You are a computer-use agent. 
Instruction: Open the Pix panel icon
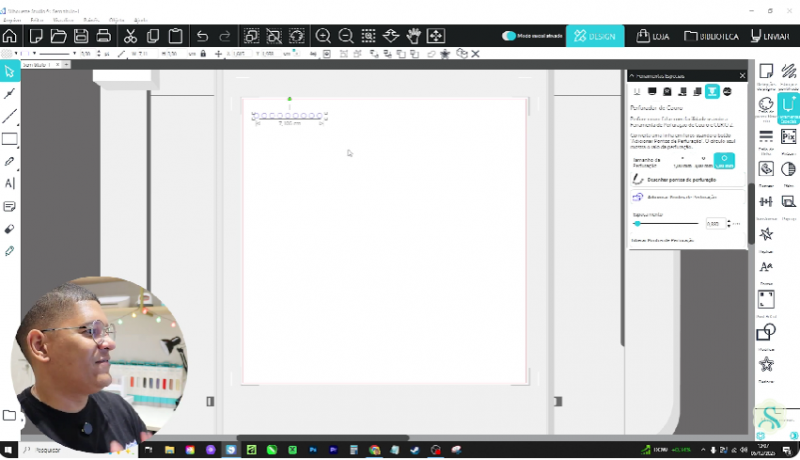pyautogui.click(x=788, y=137)
